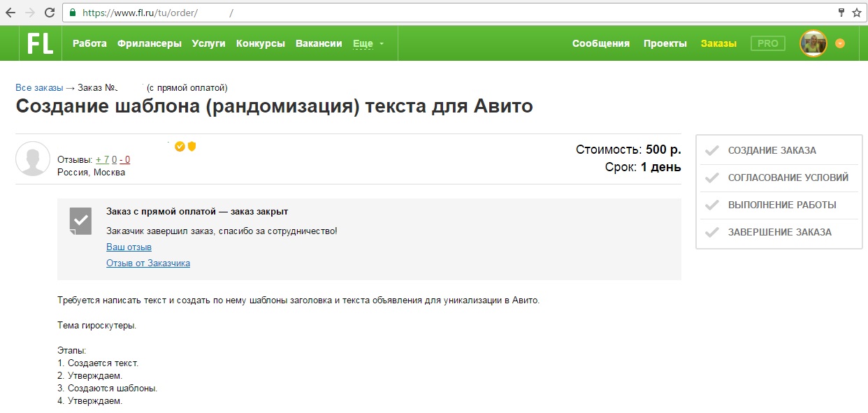The width and height of the screenshot is (868, 413).
Task: Open the user profile avatar menu
Action: click(813, 43)
